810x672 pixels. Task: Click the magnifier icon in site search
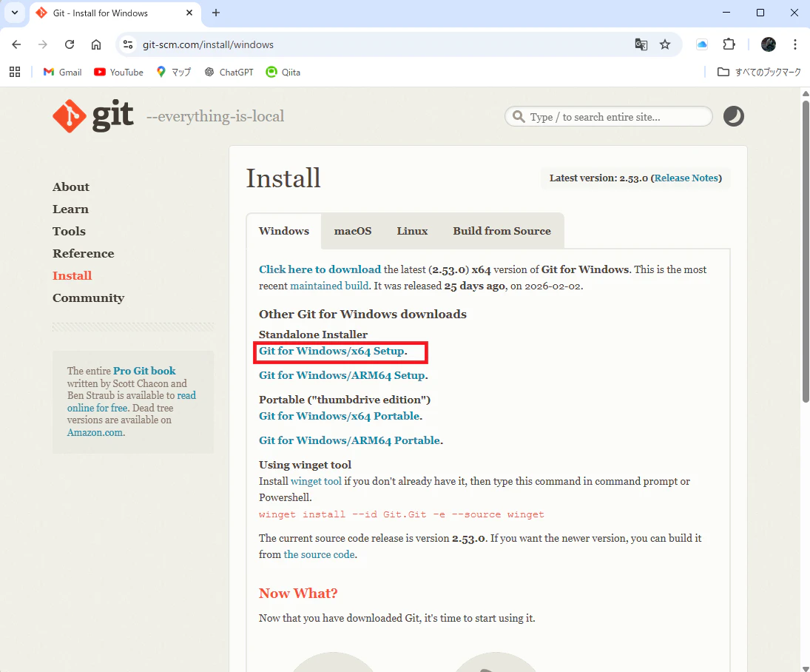(x=519, y=117)
